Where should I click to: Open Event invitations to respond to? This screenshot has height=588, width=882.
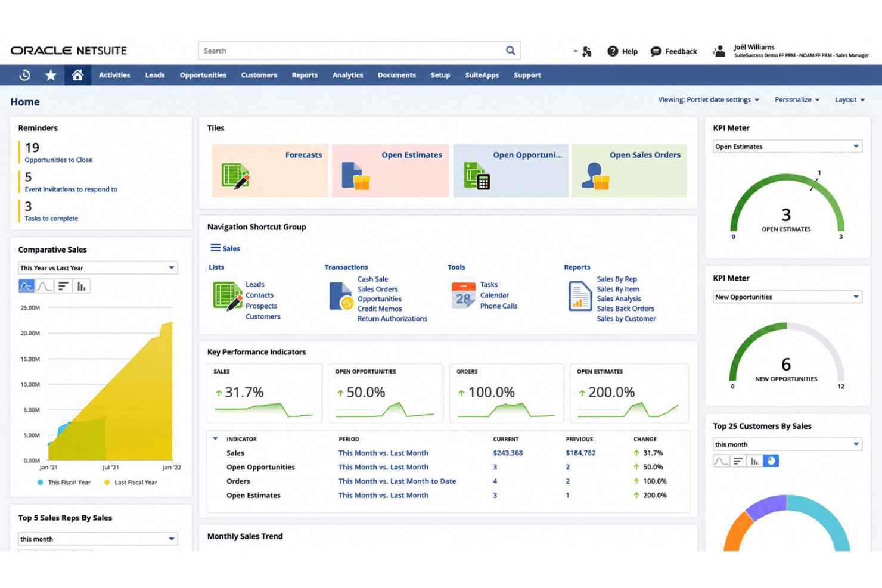71,189
